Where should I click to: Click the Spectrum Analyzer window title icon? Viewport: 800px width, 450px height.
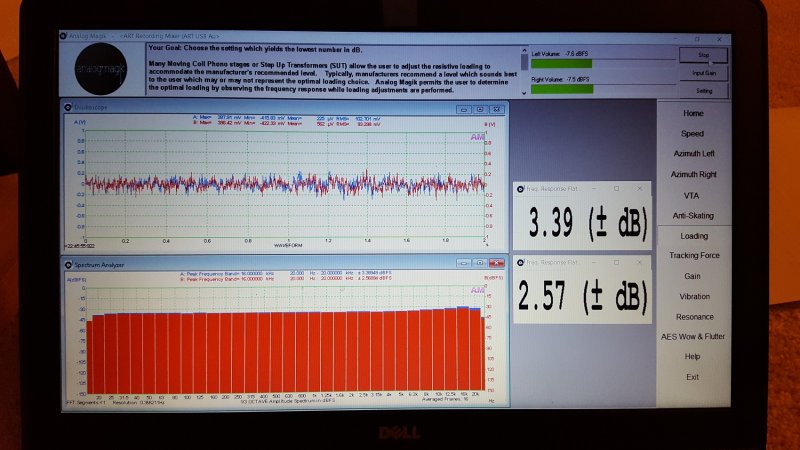pos(68,265)
